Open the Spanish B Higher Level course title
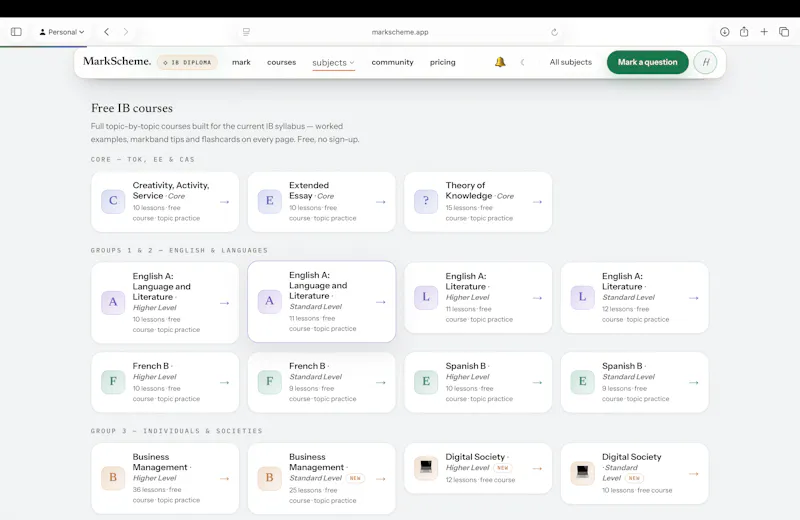Viewport: 800px width, 520px height. 466,366
